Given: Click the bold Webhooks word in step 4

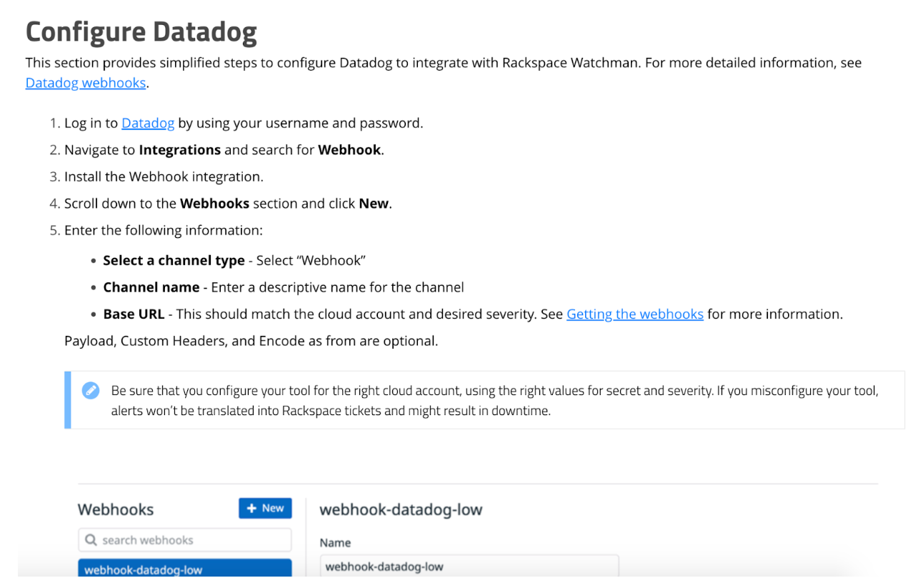Looking at the screenshot, I should pyautogui.click(x=214, y=204).
